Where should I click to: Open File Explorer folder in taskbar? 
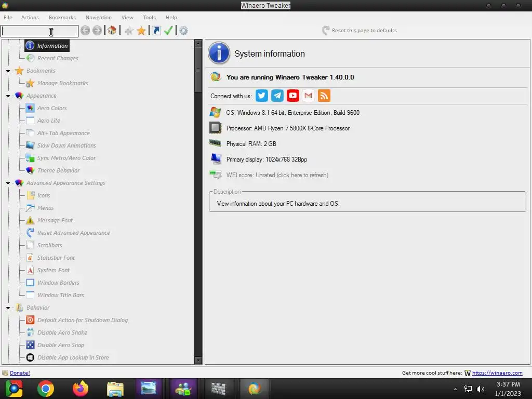coord(115,389)
